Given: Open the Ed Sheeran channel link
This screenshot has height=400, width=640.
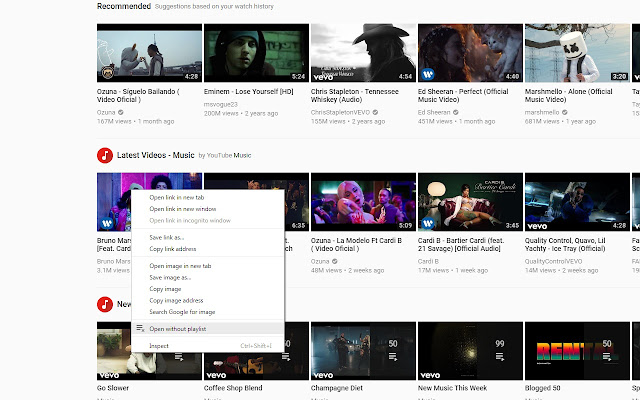Looking at the screenshot, I should (x=434, y=112).
